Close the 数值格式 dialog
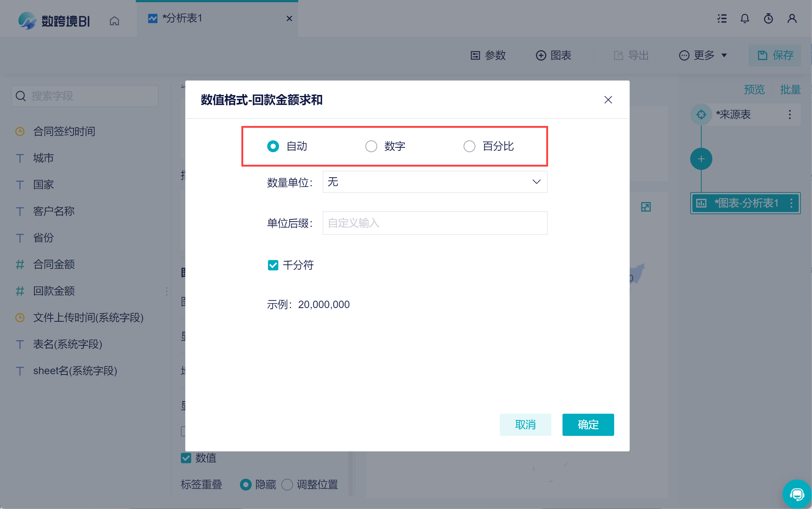The width and height of the screenshot is (812, 509). coord(608,100)
